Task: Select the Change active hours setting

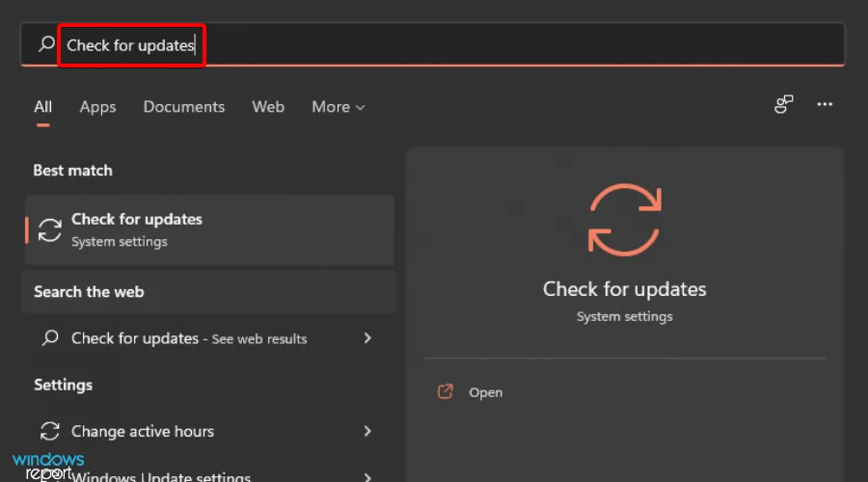Action: pos(143,431)
